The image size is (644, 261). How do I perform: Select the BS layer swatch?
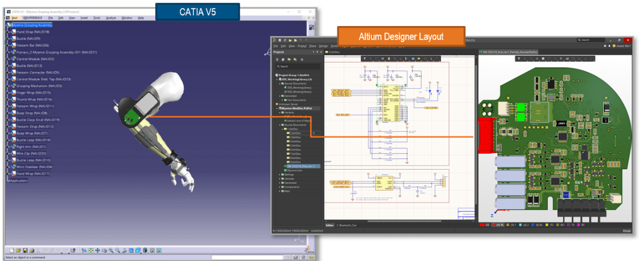click(x=579, y=225)
